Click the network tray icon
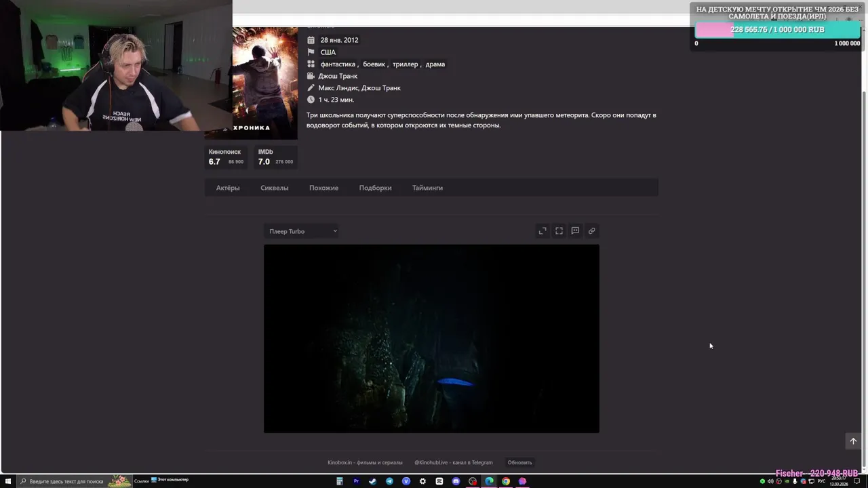868x488 pixels. tap(811, 481)
